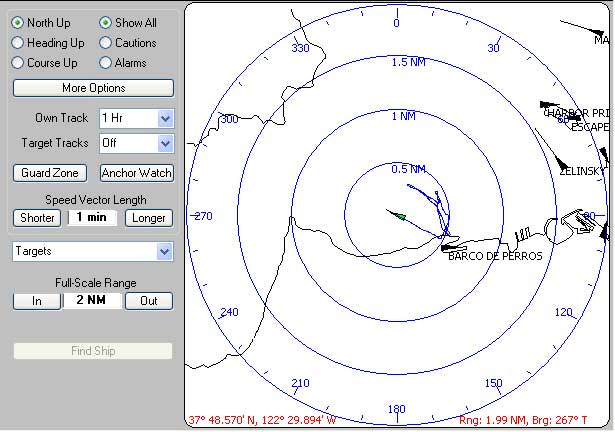
Task: Choose the Cautions filter option
Action: 106,43
